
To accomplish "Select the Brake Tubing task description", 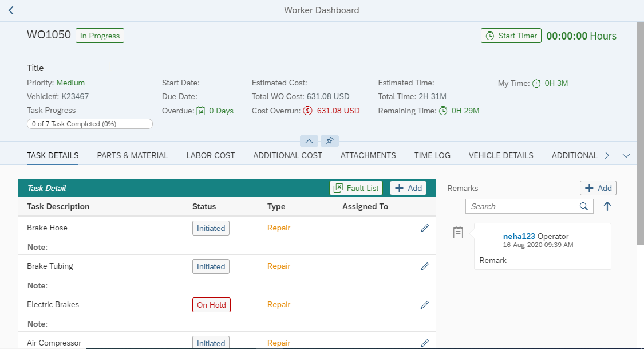I will (x=50, y=266).
